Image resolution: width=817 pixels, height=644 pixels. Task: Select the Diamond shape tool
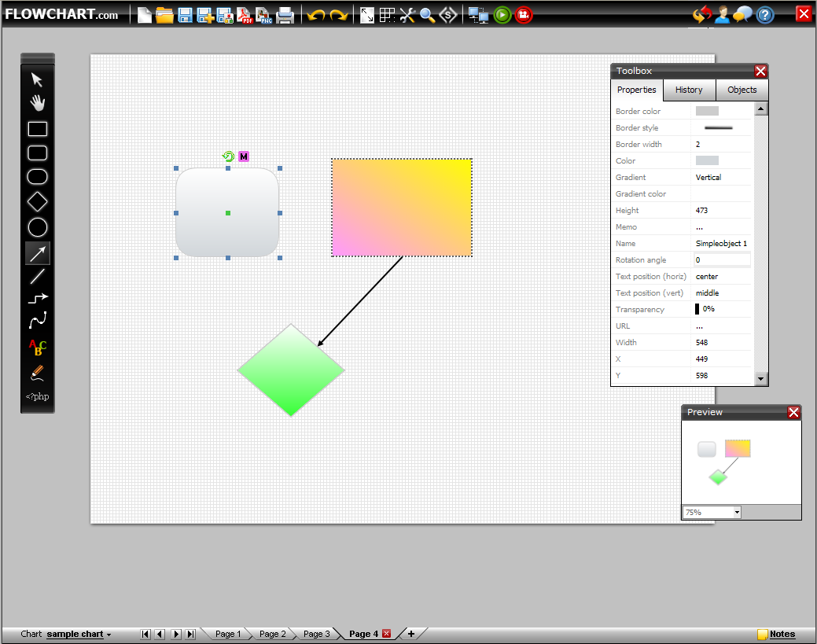tap(37, 202)
